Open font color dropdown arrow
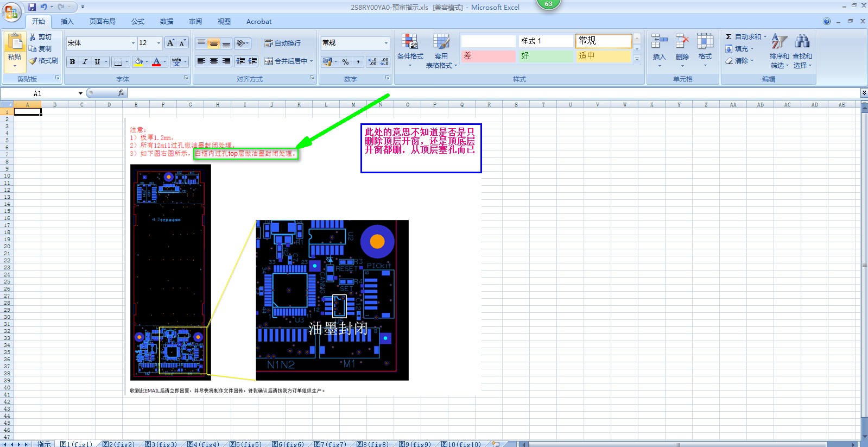 165,62
